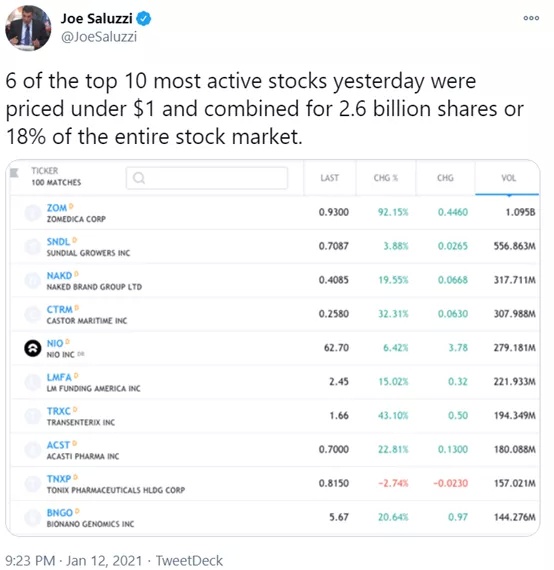Click the TweetDeck source link
This screenshot has width=554, height=570.
coord(189,561)
